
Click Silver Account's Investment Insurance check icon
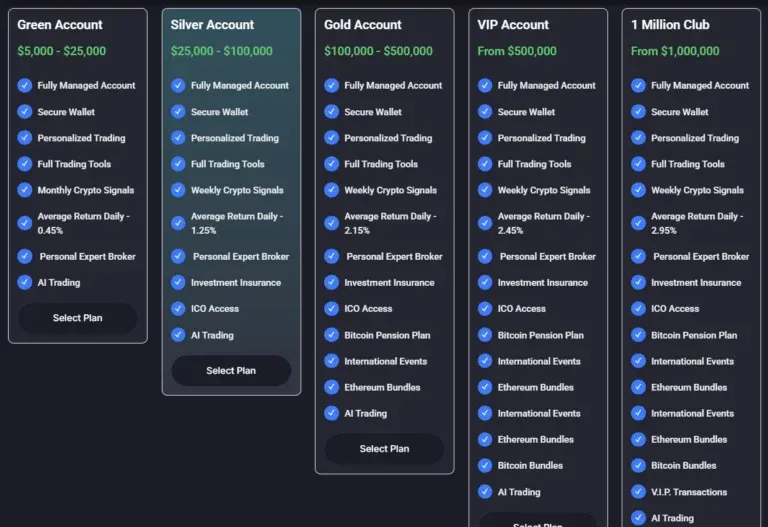point(178,283)
